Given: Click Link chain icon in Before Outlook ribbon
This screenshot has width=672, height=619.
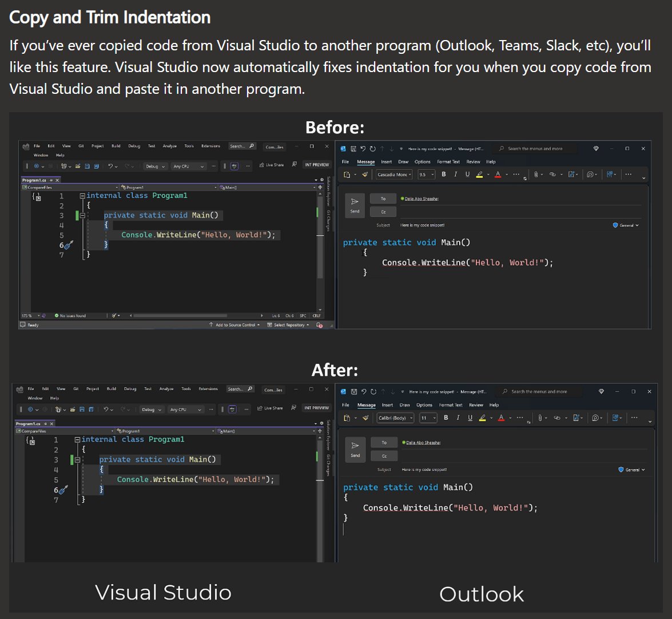Looking at the screenshot, I should (x=552, y=174).
